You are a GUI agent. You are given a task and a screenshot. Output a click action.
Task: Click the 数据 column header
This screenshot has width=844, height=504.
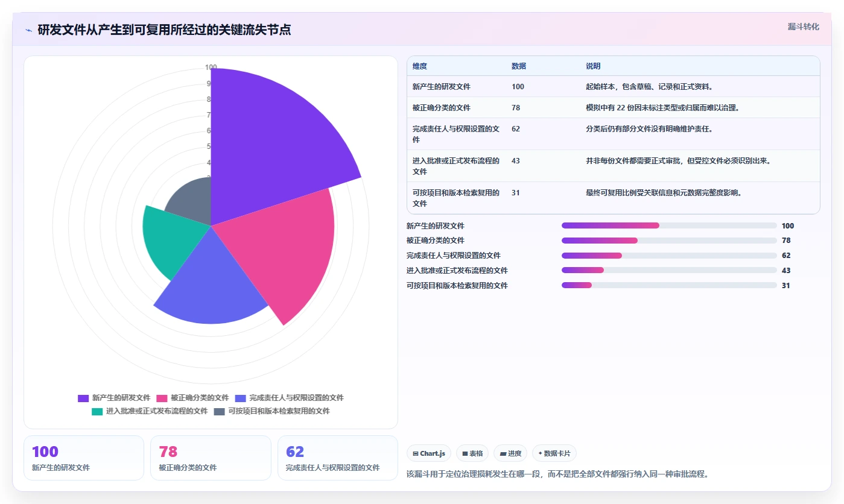point(519,66)
